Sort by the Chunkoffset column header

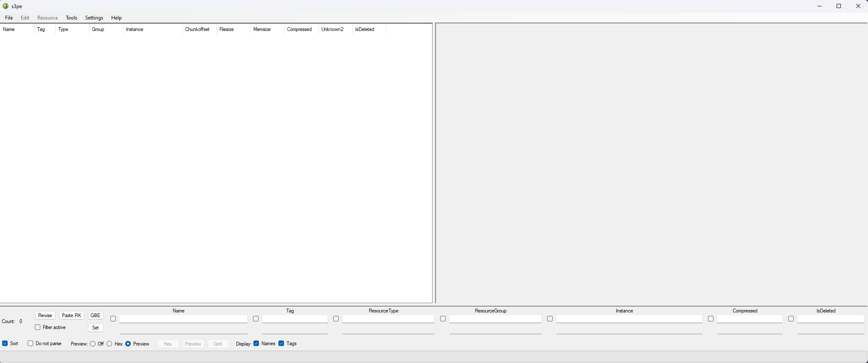click(x=199, y=29)
